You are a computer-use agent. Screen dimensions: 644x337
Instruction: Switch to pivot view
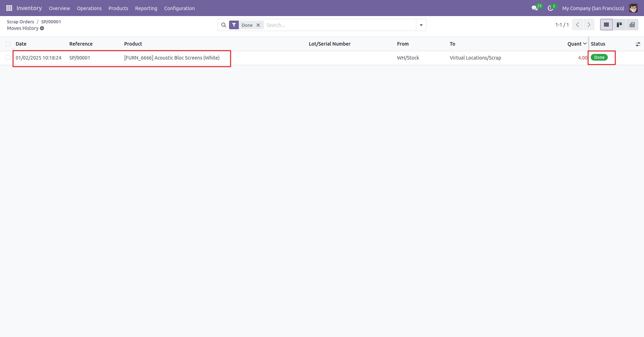(x=632, y=25)
